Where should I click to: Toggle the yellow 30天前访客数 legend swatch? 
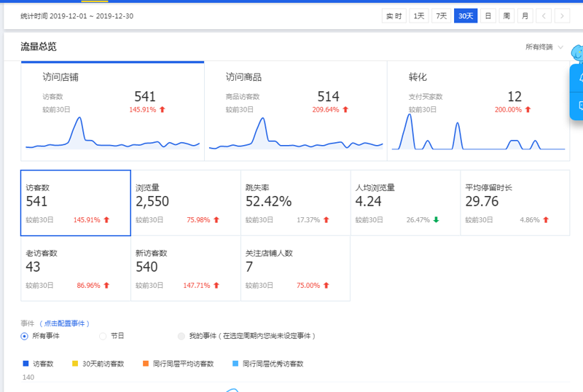(75, 364)
